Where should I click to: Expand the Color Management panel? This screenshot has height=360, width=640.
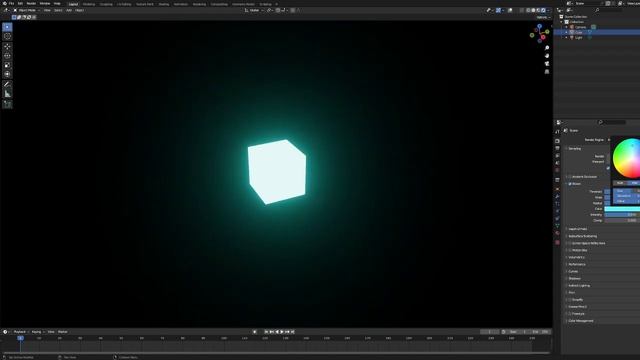tap(580, 321)
